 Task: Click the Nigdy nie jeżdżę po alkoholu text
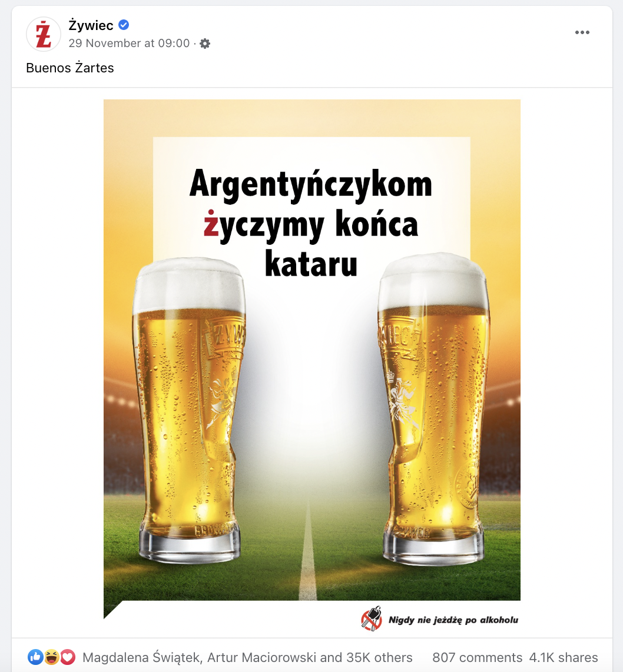[453, 620]
